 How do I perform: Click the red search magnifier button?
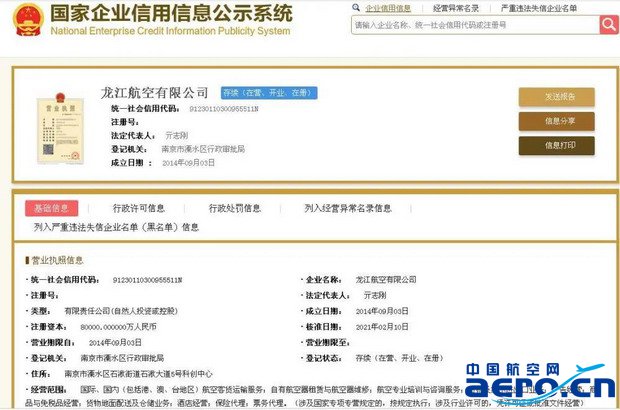pyautogui.click(x=609, y=25)
